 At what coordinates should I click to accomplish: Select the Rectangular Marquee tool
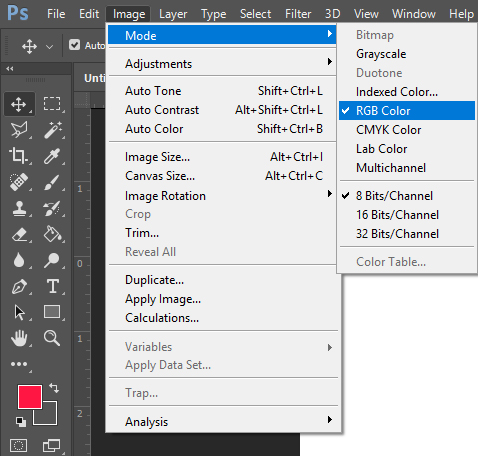52,104
